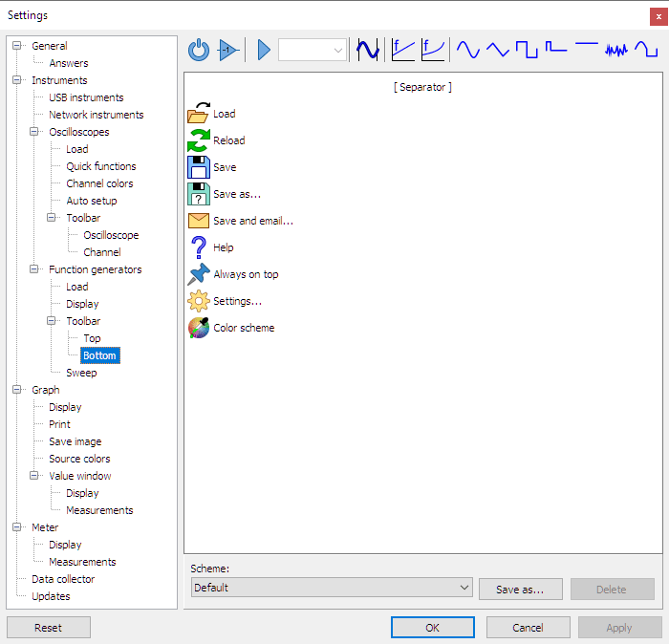Click the Settings gear icon in list
The width and height of the screenshot is (669, 644).
click(199, 301)
